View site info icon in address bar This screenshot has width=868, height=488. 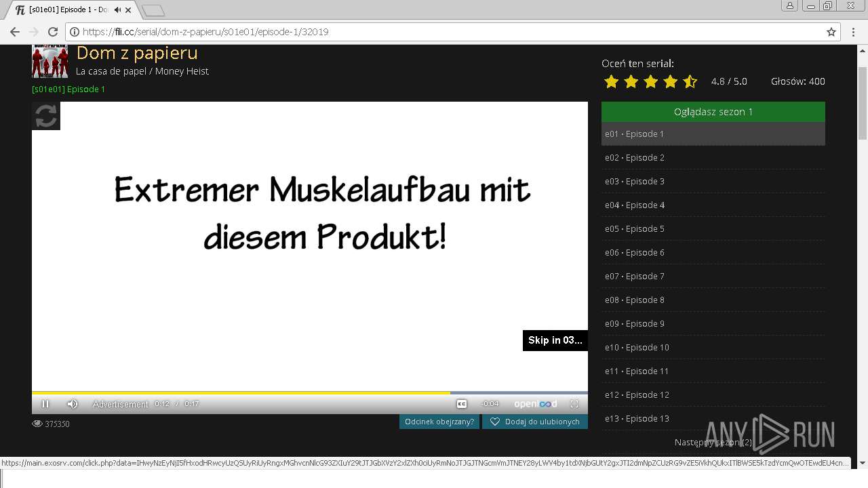tap(75, 32)
